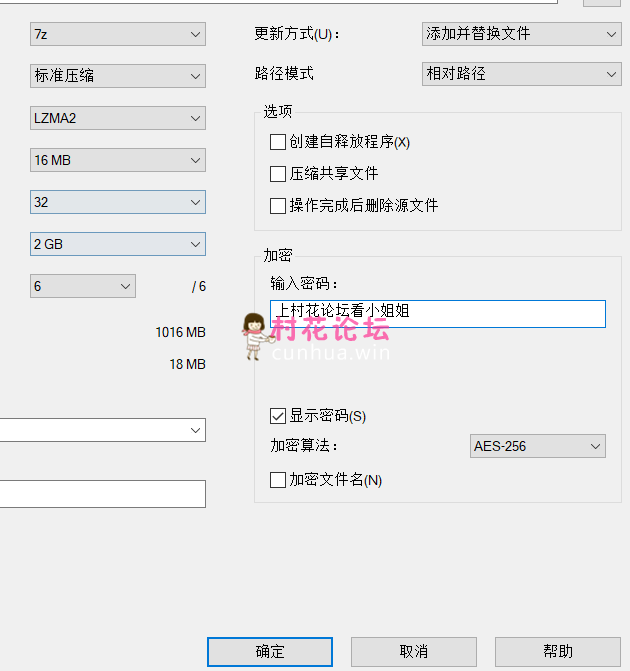
Task: Expand the 16 MB dictionary size dropdown
Action: (x=117, y=160)
